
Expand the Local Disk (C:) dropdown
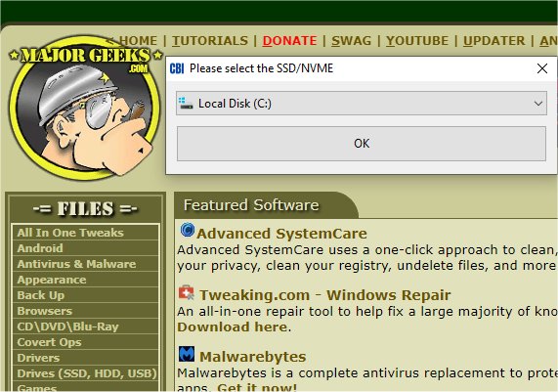362,104
